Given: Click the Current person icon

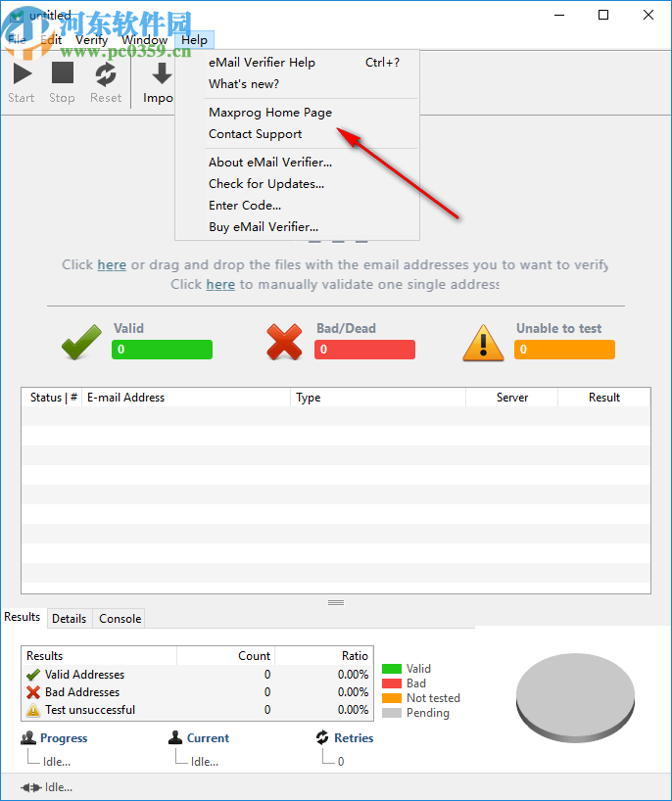Looking at the screenshot, I should click(175, 737).
